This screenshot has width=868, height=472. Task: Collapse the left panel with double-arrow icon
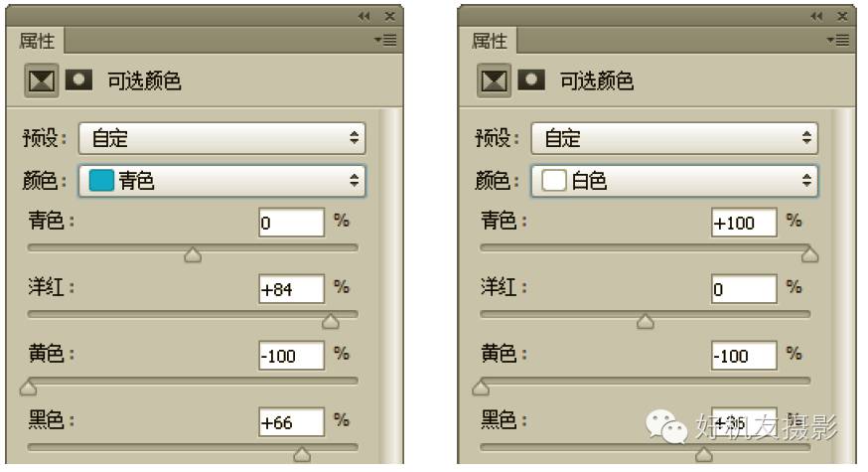point(363,16)
